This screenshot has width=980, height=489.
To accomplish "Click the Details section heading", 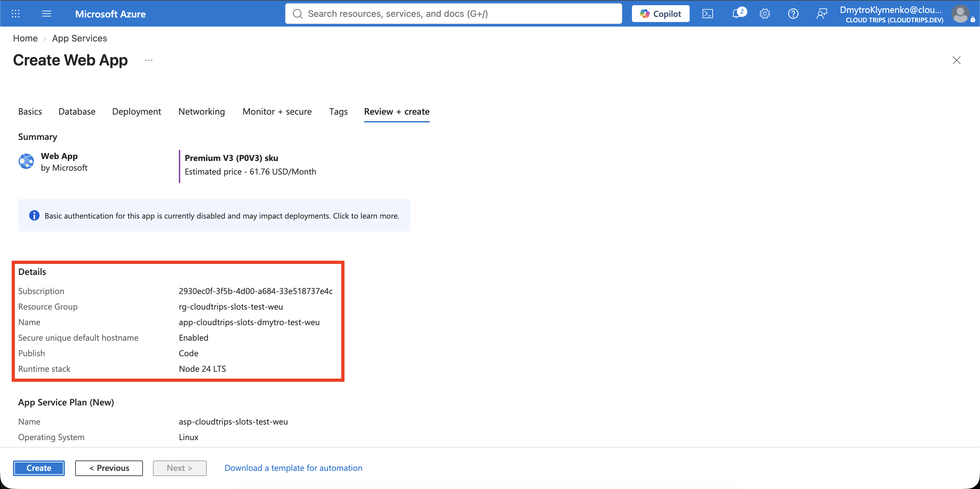I will (32, 272).
